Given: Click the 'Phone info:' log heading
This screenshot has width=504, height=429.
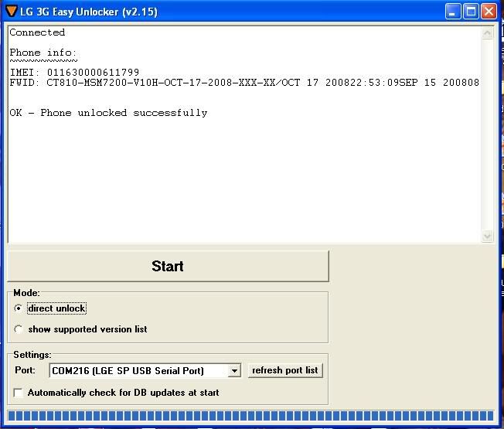Looking at the screenshot, I should pyautogui.click(x=43, y=53).
